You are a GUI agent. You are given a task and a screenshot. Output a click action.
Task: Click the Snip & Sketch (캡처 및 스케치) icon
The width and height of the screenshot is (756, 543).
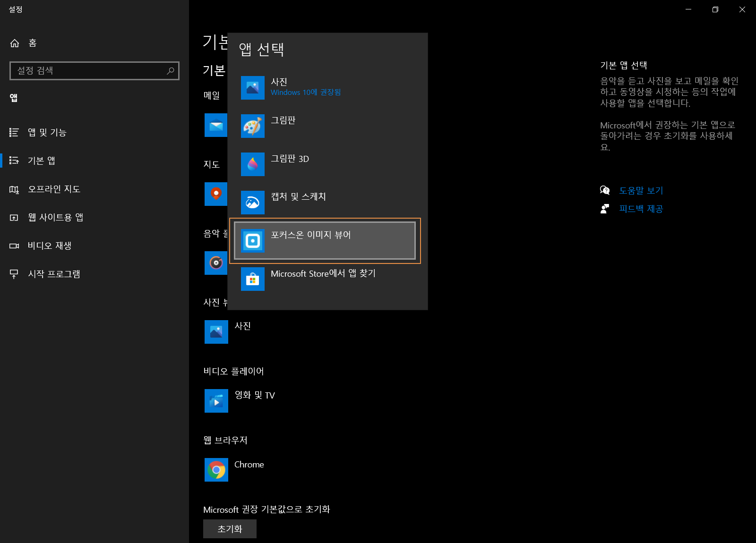253,203
